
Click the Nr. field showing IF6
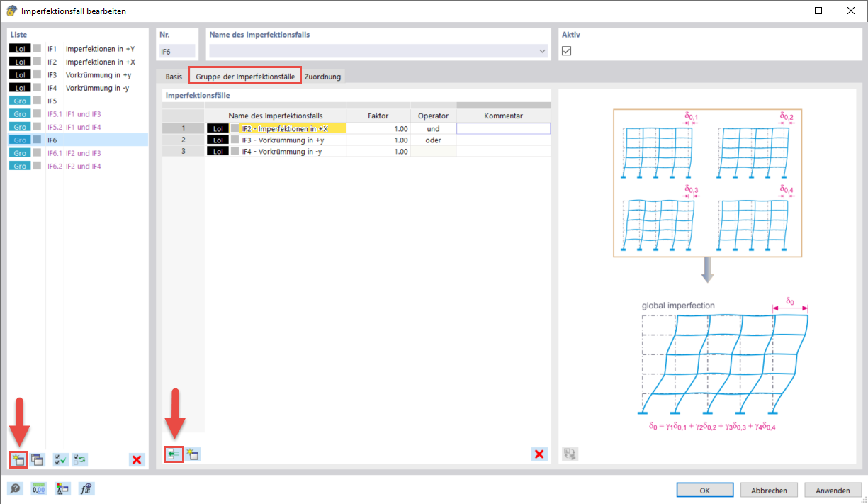coord(176,51)
